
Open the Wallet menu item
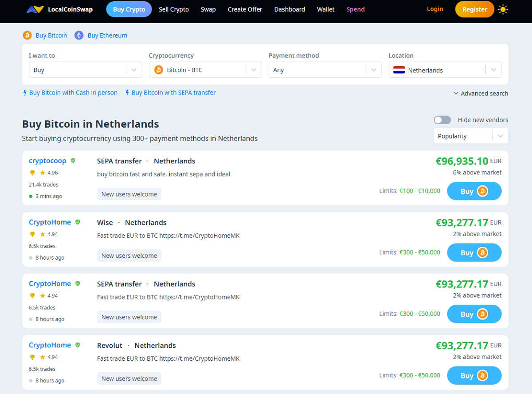click(326, 9)
